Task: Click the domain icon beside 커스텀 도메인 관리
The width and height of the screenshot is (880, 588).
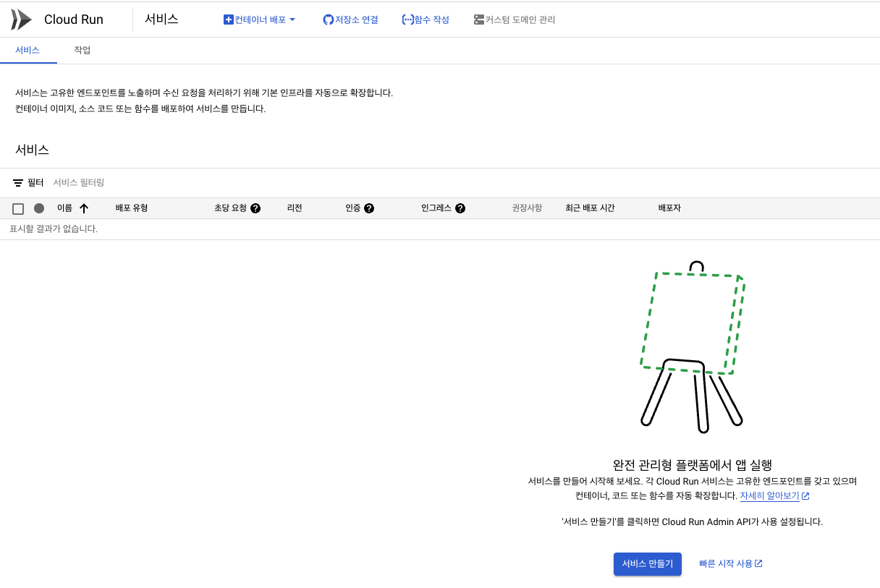Action: pyautogui.click(x=478, y=20)
